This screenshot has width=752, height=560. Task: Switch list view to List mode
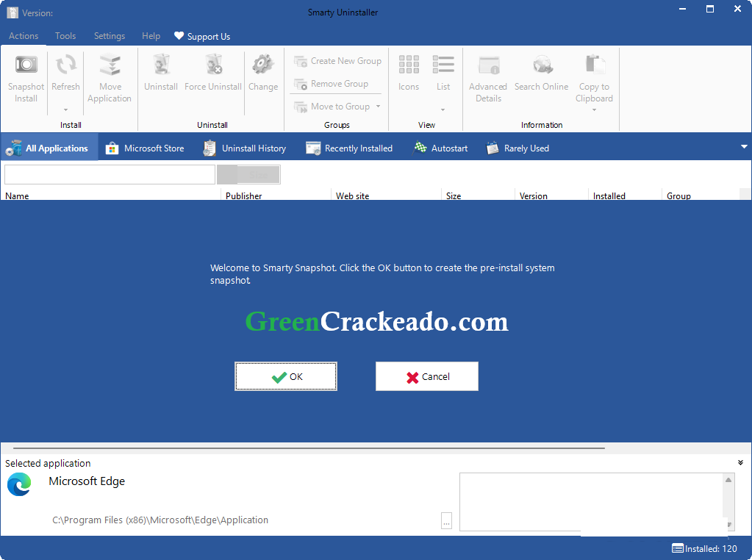[x=443, y=72]
